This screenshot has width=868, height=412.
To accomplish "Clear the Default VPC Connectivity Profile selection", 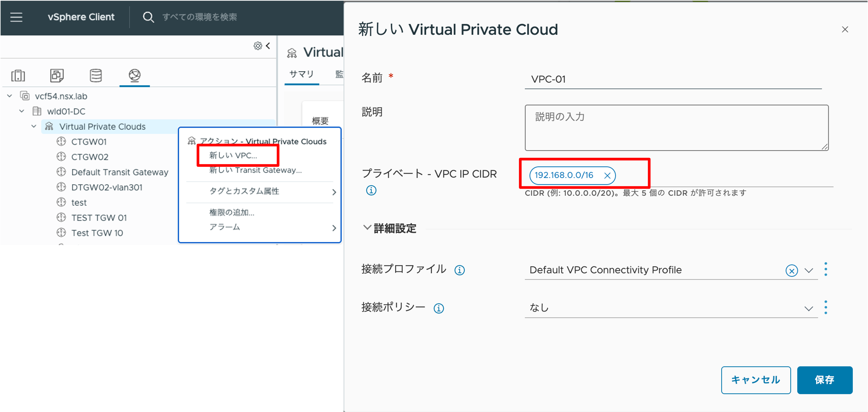I will pos(792,271).
